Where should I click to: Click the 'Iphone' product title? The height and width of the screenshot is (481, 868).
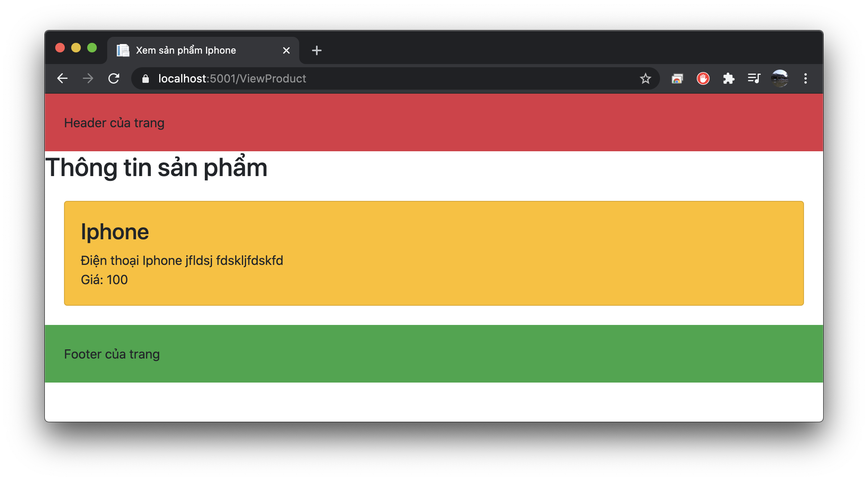pos(115,232)
